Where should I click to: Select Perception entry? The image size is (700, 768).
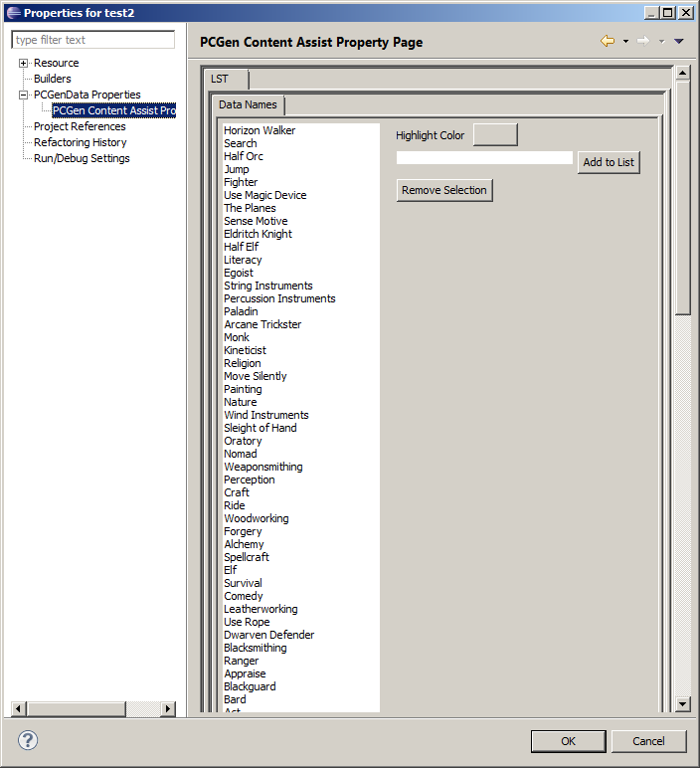pos(250,480)
